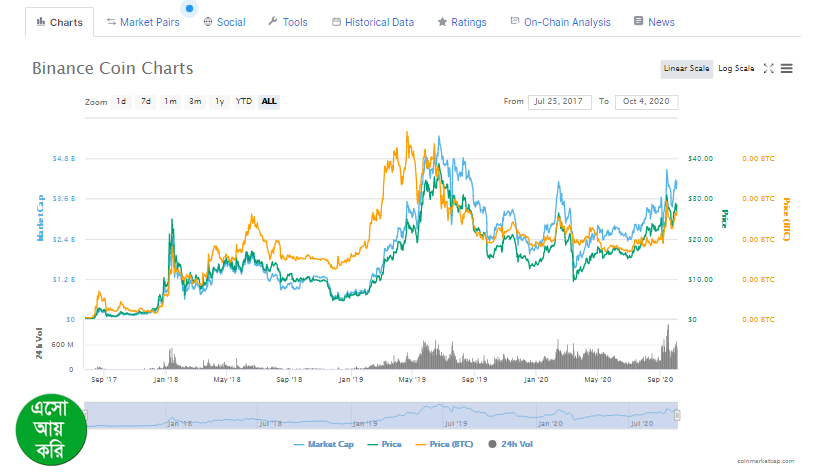Go to the Social tab
Viewport: 821px width, 473px height.
(223, 22)
